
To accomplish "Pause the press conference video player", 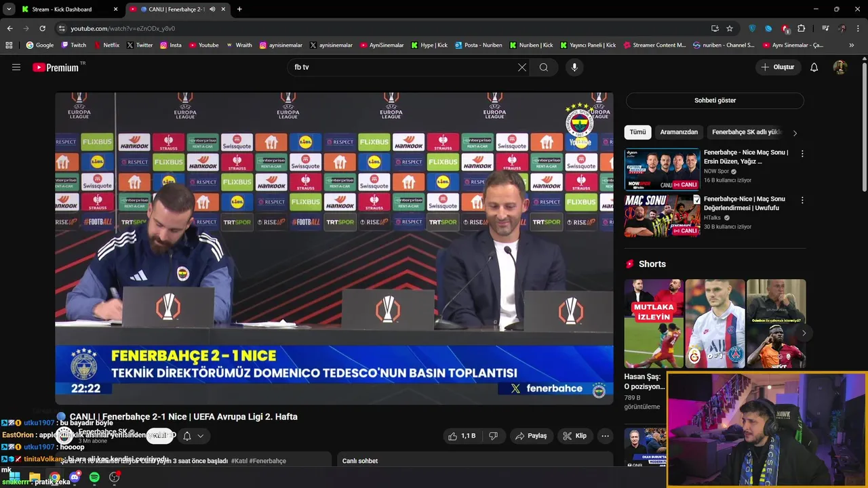I will pyautogui.click(x=334, y=249).
